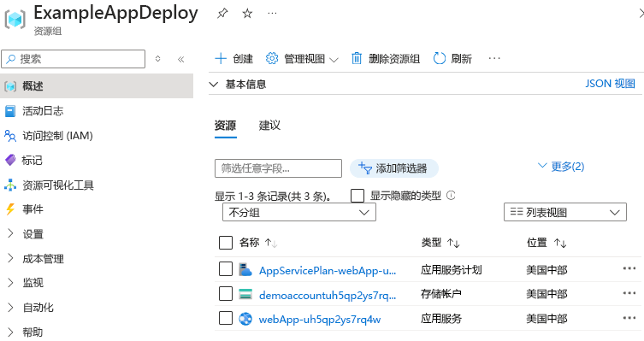Click the webApp globe icon
Screen dimensions: 644x341
click(x=245, y=319)
